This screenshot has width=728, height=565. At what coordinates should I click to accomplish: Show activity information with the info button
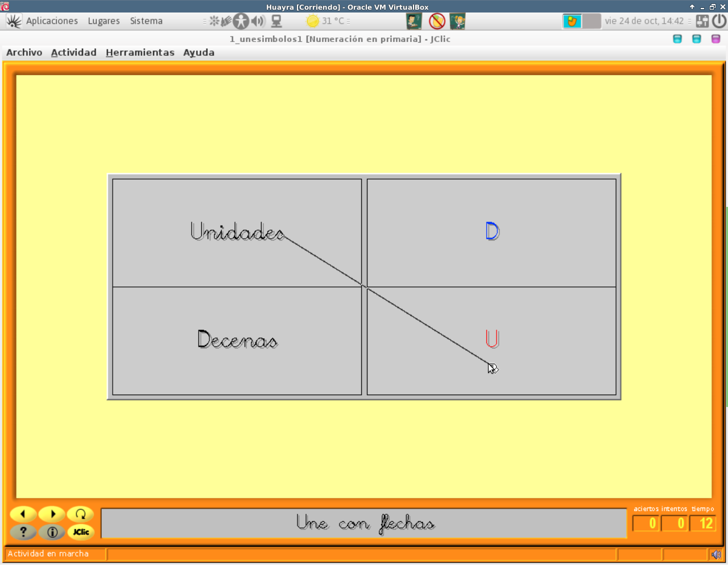pyautogui.click(x=52, y=532)
